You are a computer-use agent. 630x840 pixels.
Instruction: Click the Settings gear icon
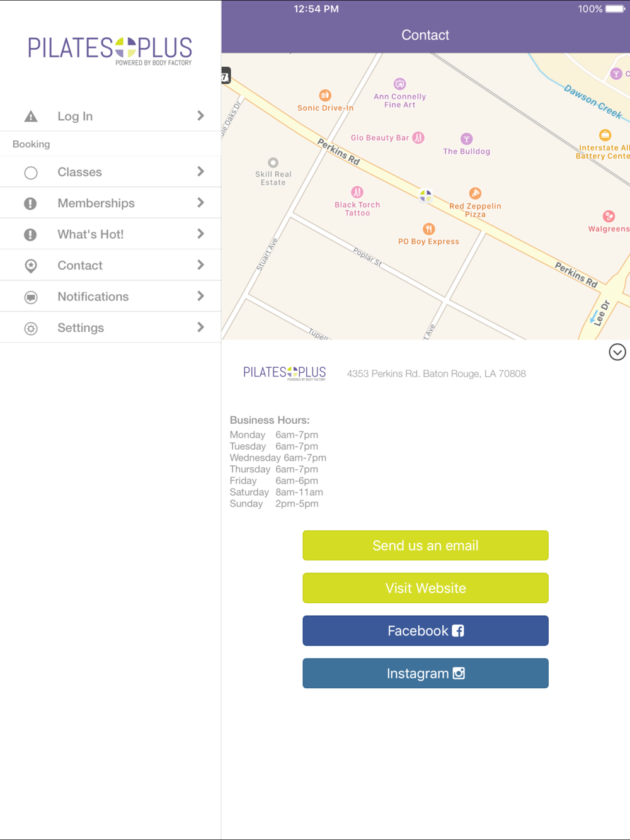(30, 328)
